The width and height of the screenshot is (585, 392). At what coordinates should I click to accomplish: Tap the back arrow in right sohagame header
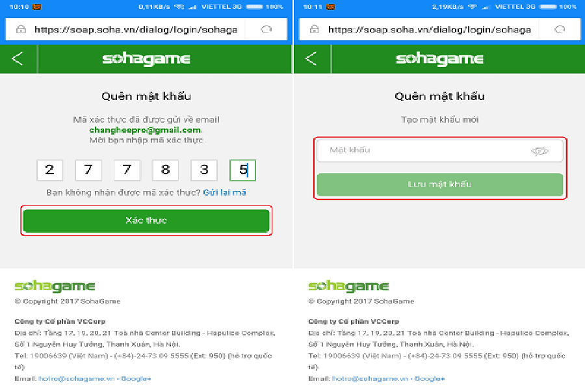pyautogui.click(x=311, y=59)
